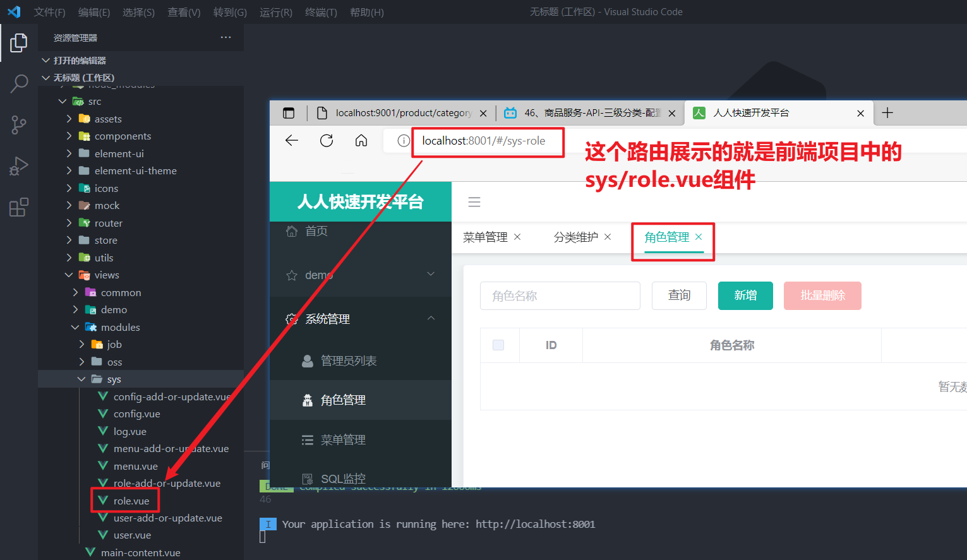Close the 分类维护 page tab

coord(608,237)
